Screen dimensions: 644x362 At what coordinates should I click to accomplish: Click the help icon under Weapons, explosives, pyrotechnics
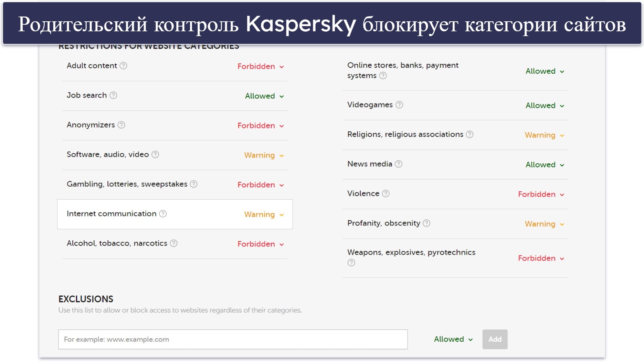[351, 263]
